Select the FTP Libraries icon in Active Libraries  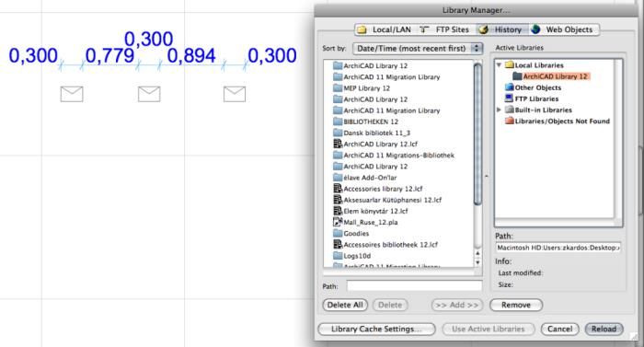pos(510,98)
